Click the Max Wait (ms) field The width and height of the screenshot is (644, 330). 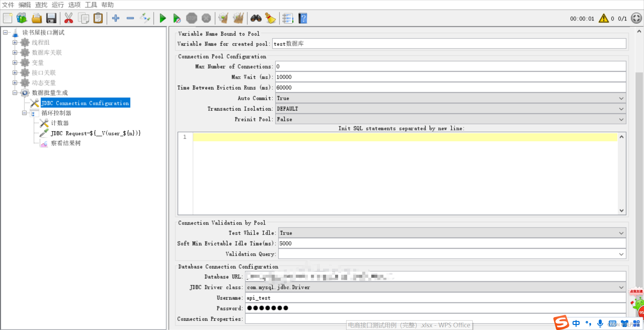(x=451, y=77)
